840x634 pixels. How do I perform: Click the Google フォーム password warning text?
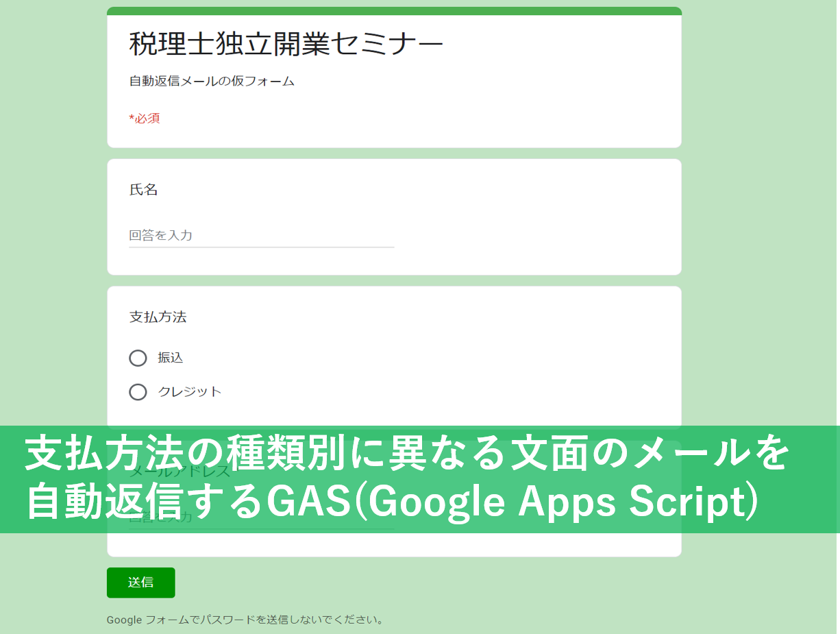click(x=245, y=620)
